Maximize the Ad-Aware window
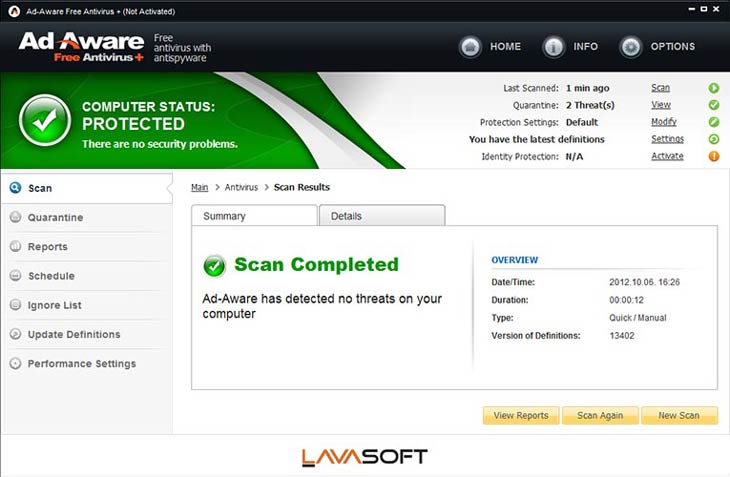The width and height of the screenshot is (730, 477). click(704, 9)
